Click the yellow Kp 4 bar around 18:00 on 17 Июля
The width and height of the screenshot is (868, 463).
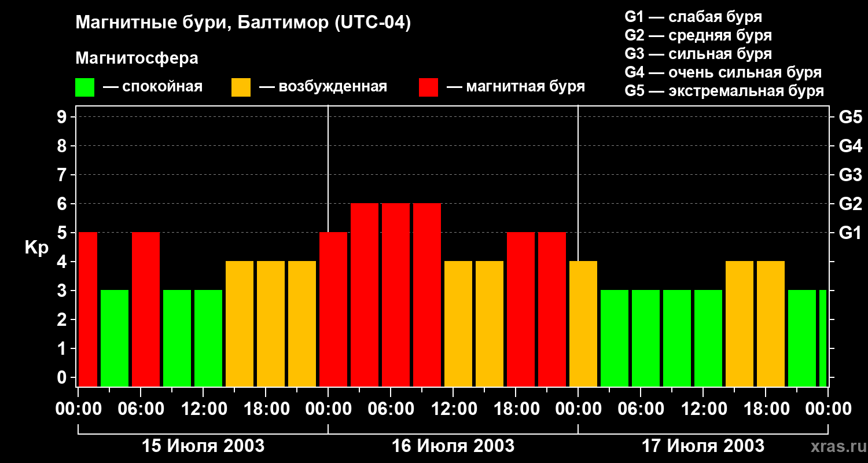tap(771, 324)
